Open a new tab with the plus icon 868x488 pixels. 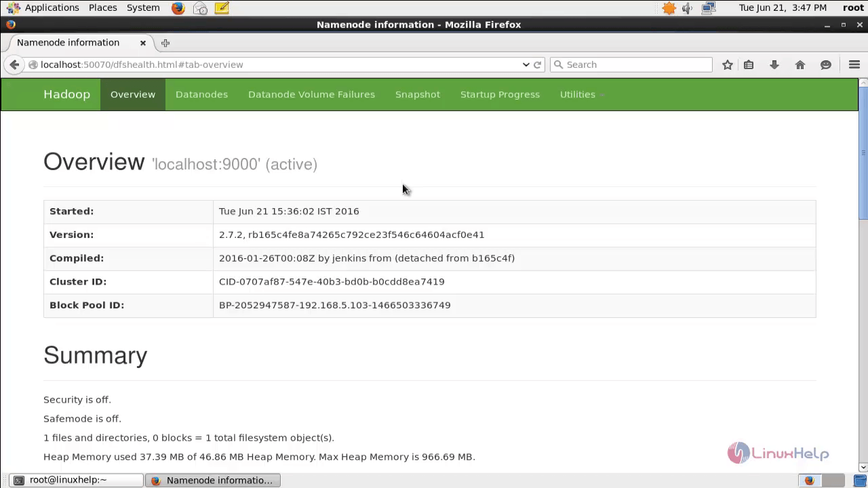pos(165,43)
